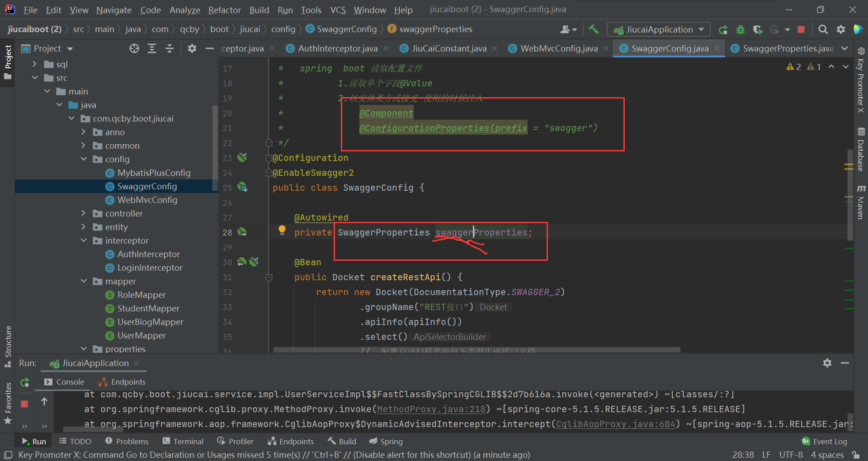The width and height of the screenshot is (868, 461).
Task: Collapse the code fold at line 22
Action: [x=269, y=142]
